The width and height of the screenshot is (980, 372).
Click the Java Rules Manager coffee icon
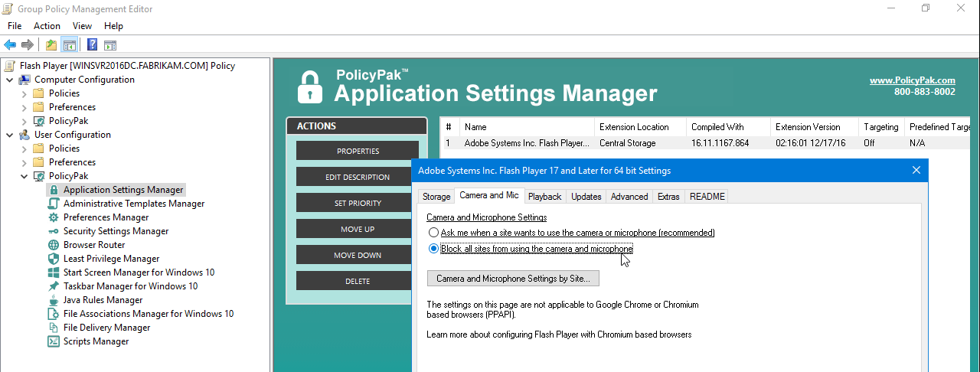tap(54, 300)
